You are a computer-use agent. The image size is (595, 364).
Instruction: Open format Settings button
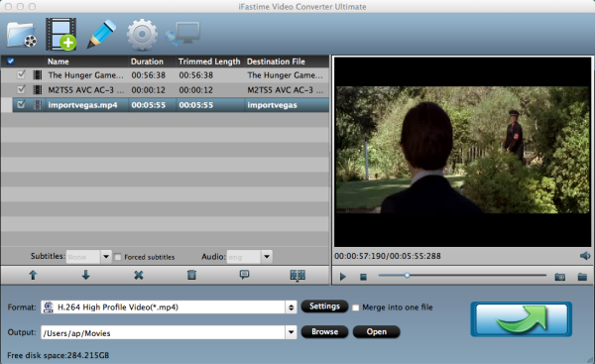click(325, 306)
